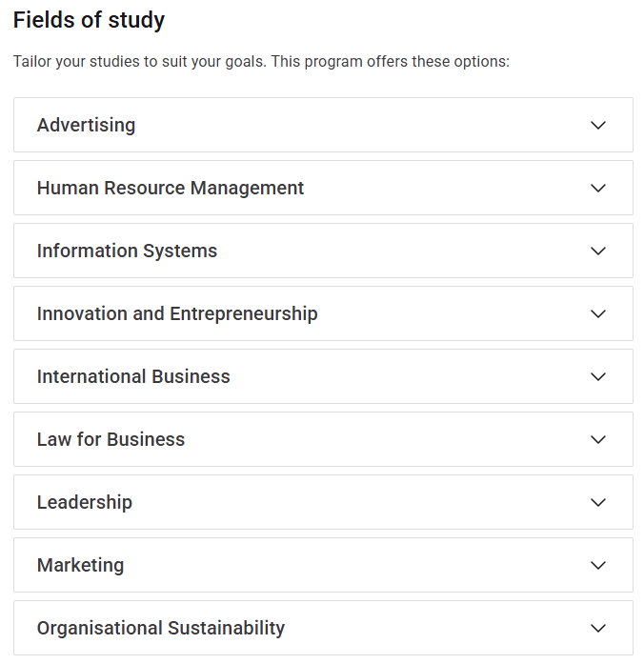The width and height of the screenshot is (644, 664).
Task: Expand the Law for Business panel
Action: pyautogui.click(x=111, y=439)
